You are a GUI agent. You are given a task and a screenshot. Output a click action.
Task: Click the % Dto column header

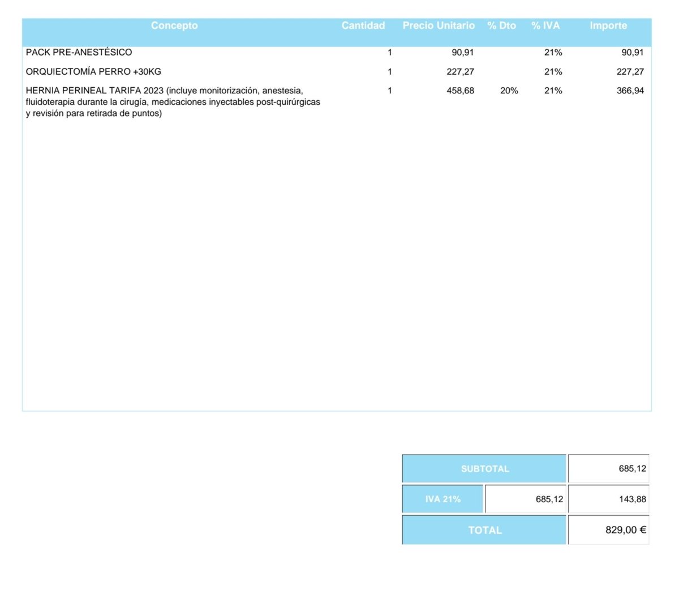pyautogui.click(x=502, y=25)
